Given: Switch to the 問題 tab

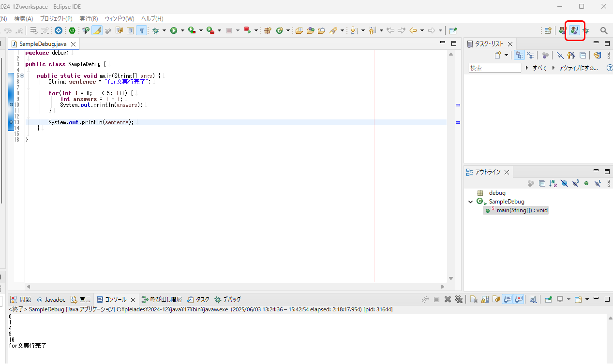Looking at the screenshot, I should (21, 300).
